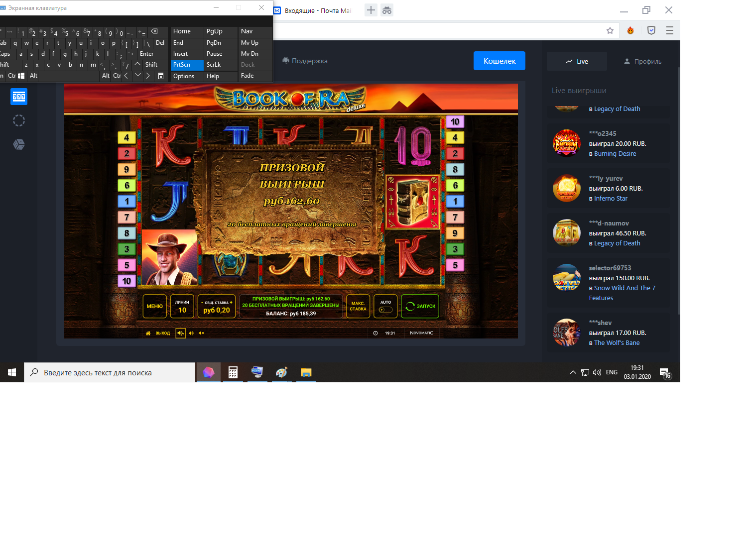The image size is (747, 560).
Task: Click the Inferno Star game thumbnail
Action: coord(567,188)
